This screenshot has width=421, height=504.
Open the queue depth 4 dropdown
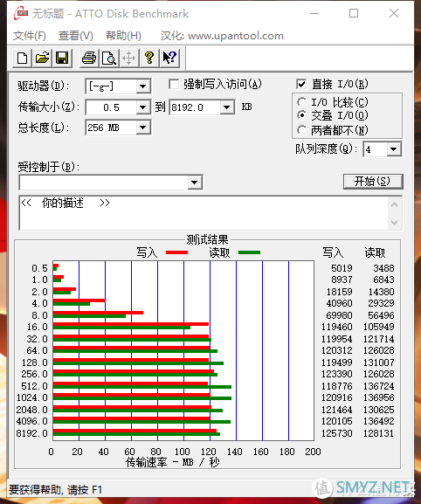click(393, 149)
